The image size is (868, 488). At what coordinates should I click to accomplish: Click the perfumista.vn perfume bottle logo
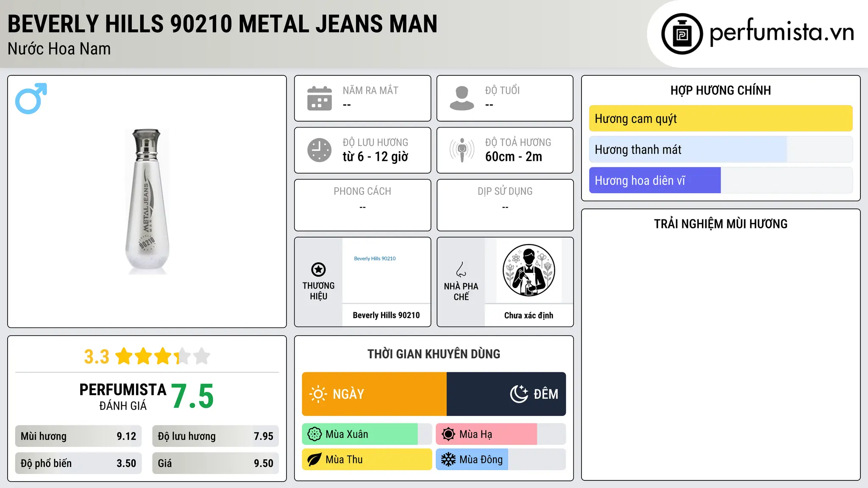[682, 34]
